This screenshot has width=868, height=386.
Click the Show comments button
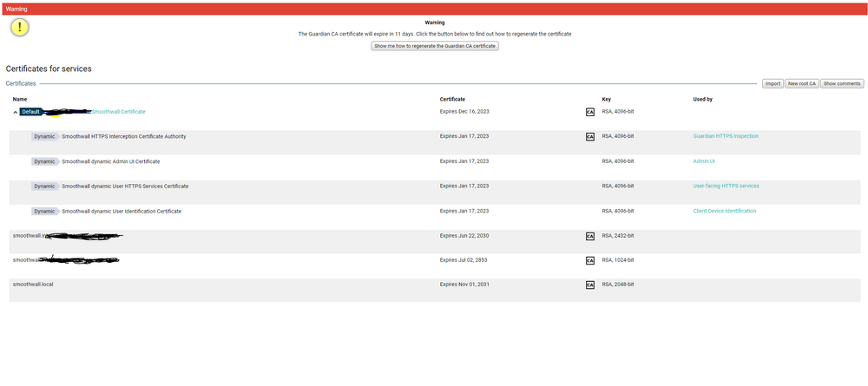(x=841, y=83)
